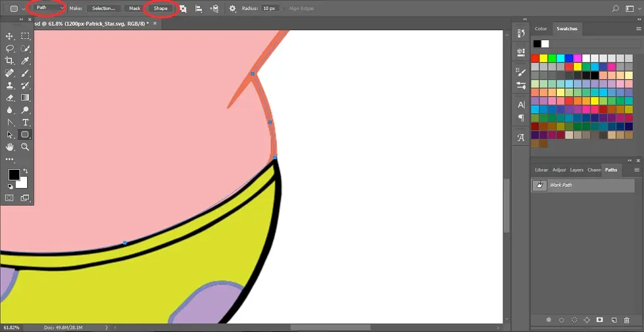The width and height of the screenshot is (644, 332).
Task: Select the Lasso tool
Action: coord(10,48)
